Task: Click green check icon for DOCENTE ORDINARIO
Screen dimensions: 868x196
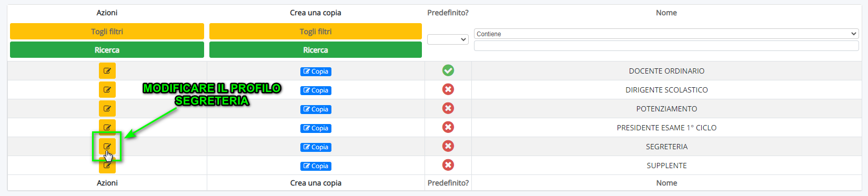Action: click(x=448, y=70)
